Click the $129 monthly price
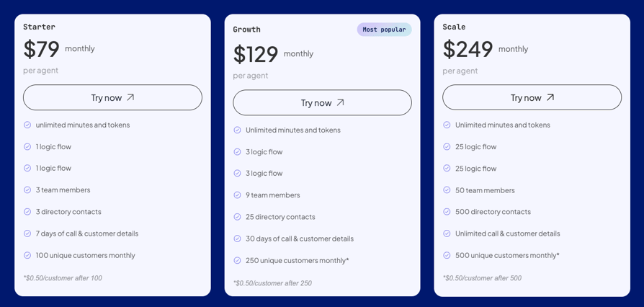Image resolution: width=644 pixels, height=307 pixels. coord(273,54)
